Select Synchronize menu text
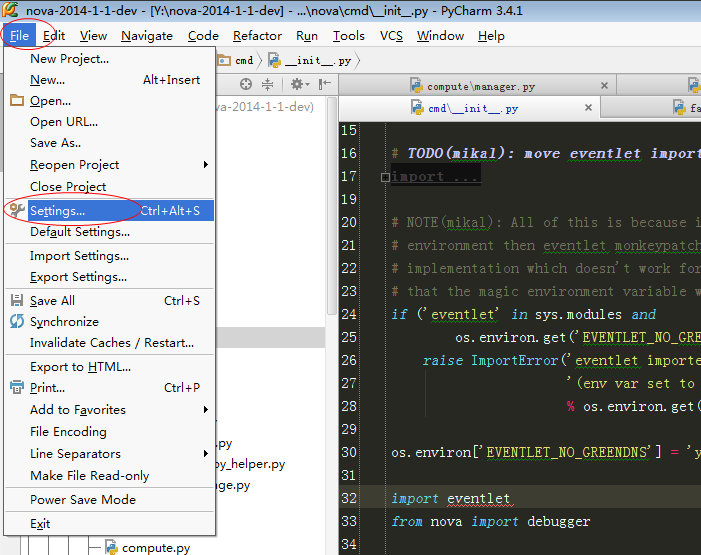This screenshot has width=701, height=555. point(64,322)
